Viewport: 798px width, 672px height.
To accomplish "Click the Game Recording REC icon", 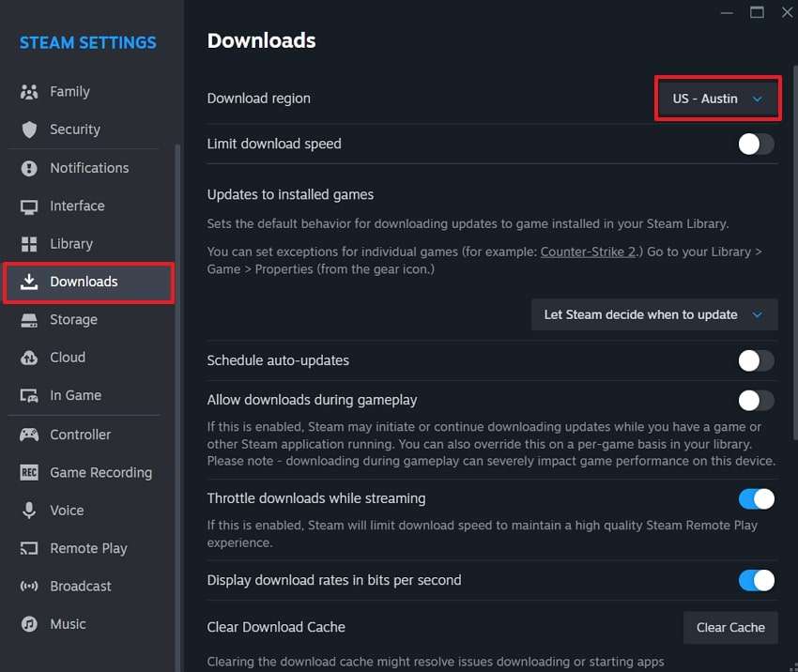I will (29, 473).
